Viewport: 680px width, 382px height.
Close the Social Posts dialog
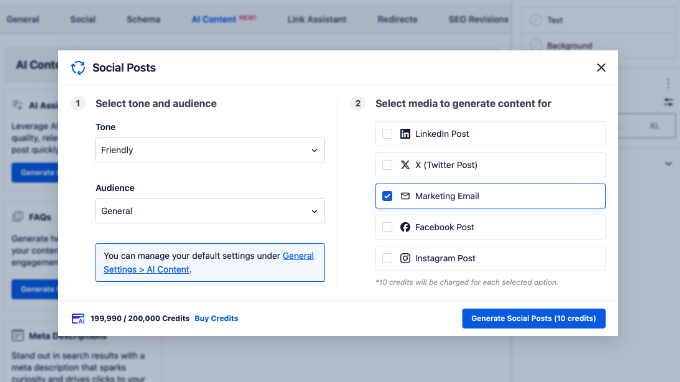click(601, 68)
